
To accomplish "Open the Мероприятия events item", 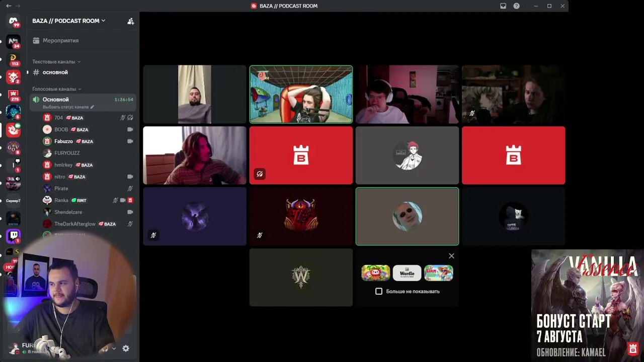I will (x=60, y=40).
